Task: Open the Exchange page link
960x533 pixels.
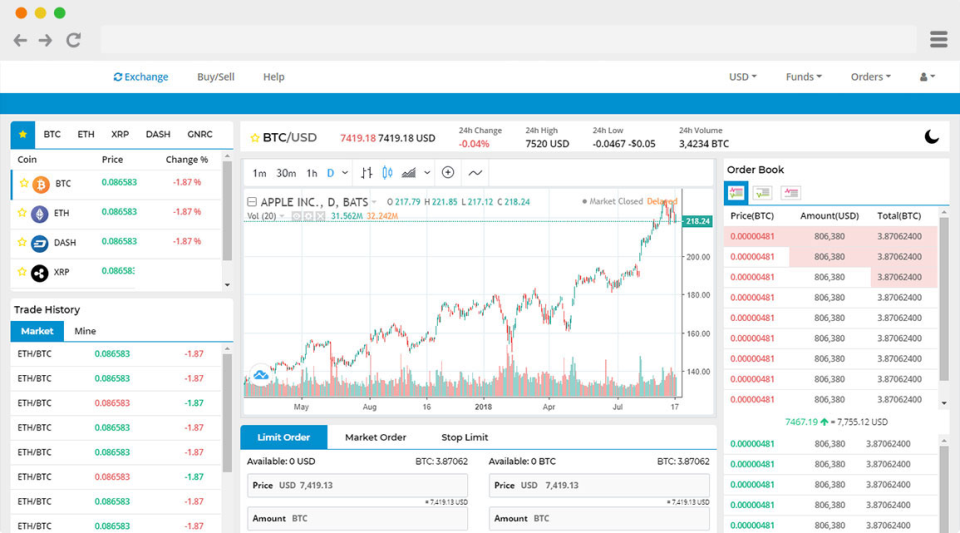Action: coord(141,76)
